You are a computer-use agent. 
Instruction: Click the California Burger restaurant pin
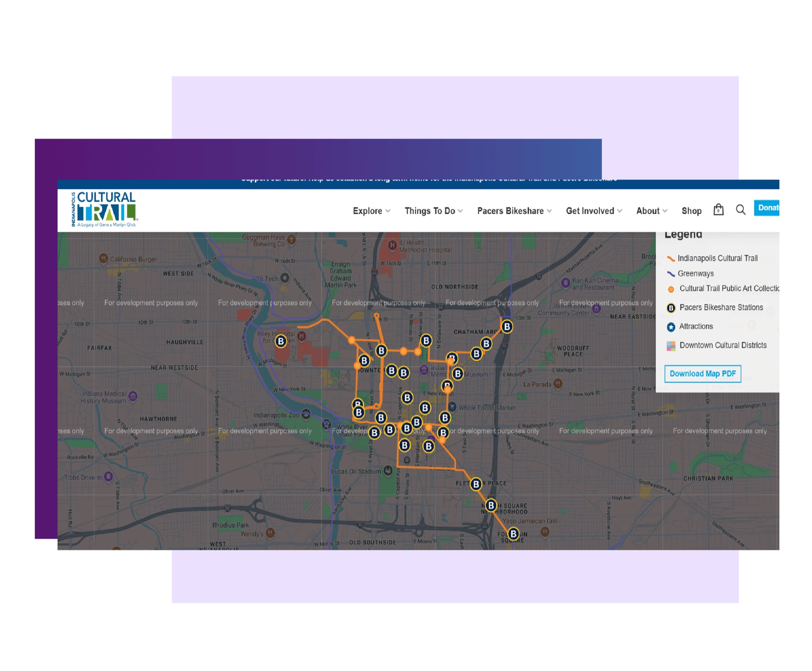click(x=103, y=258)
